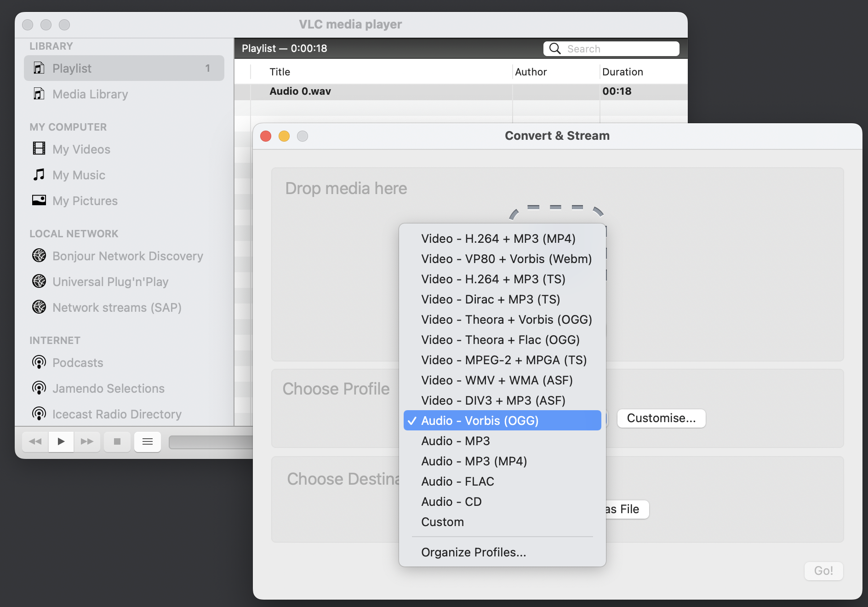This screenshot has width=868, height=607.
Task: Click the Network streams (SAP) globe icon
Action: [39, 307]
